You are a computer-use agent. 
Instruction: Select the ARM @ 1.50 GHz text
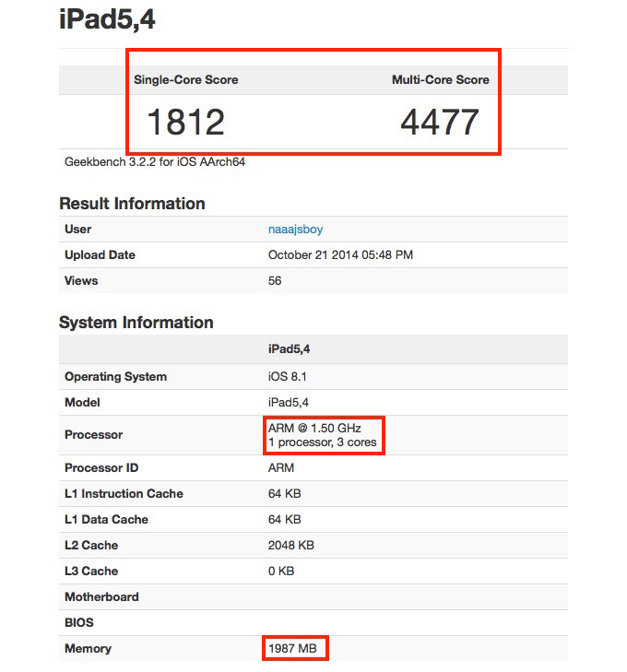pyautogui.click(x=314, y=428)
